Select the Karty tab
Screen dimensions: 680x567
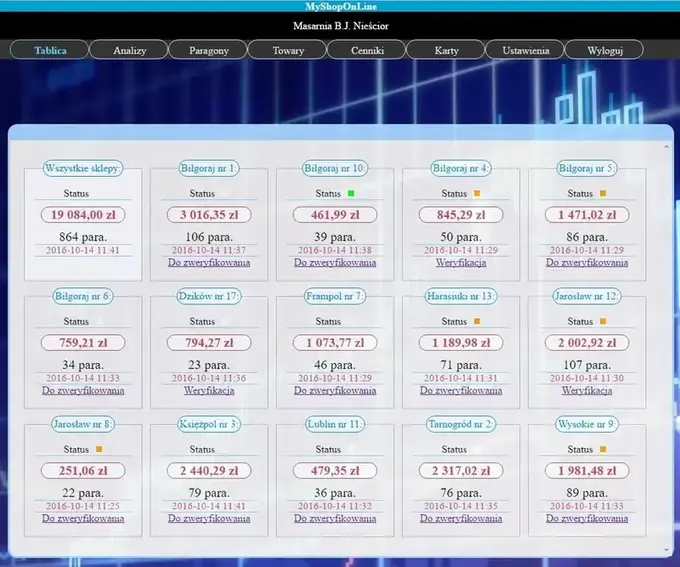click(x=446, y=50)
